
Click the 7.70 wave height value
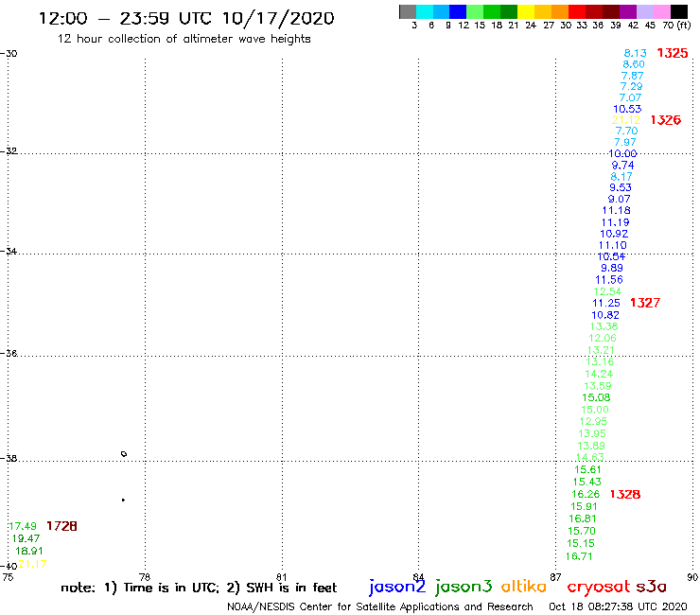pyautogui.click(x=627, y=131)
